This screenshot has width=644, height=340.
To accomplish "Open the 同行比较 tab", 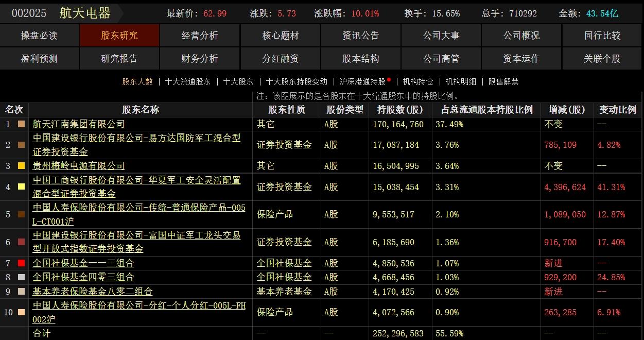I will point(602,36).
